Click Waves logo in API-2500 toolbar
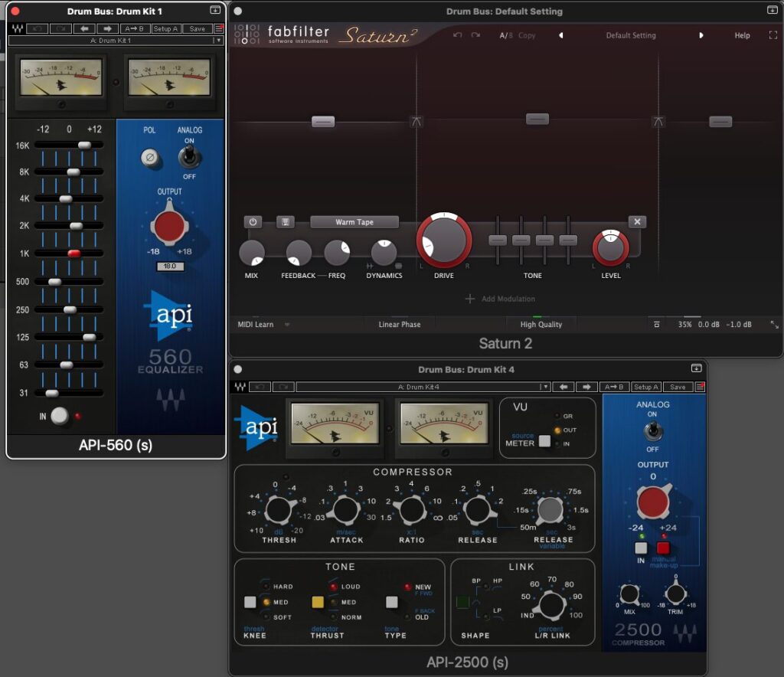This screenshot has width=784, height=677. [240, 387]
